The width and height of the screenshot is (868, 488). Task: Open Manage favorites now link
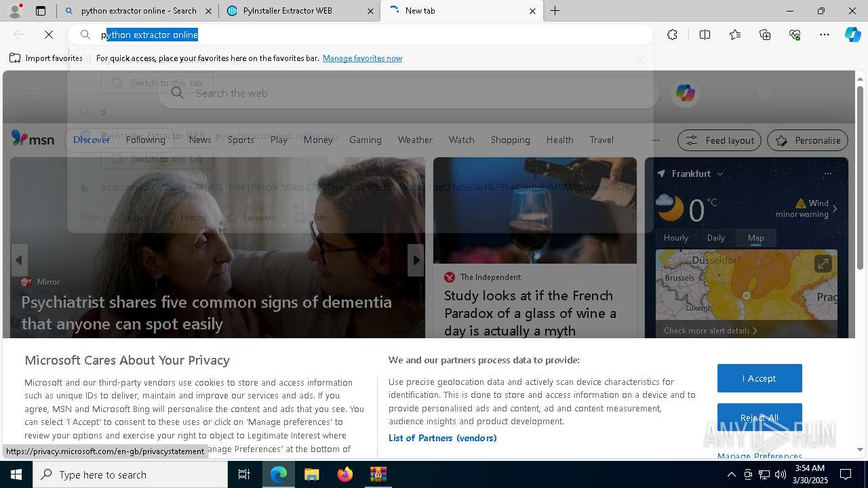point(363,58)
